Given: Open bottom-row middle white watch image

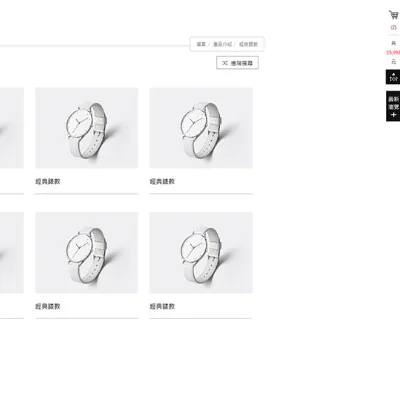Looking at the screenshot, I should point(87,253).
